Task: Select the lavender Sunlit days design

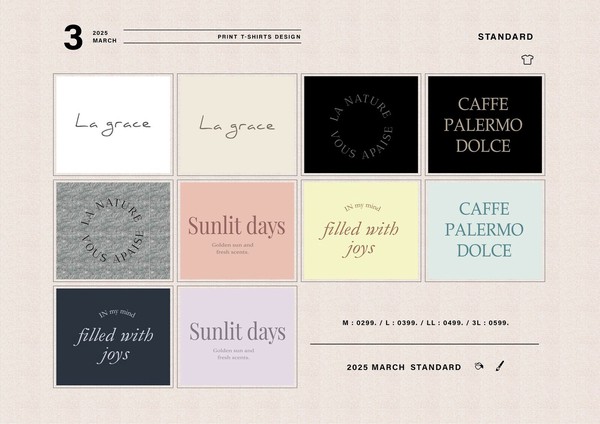Action: pos(237,337)
